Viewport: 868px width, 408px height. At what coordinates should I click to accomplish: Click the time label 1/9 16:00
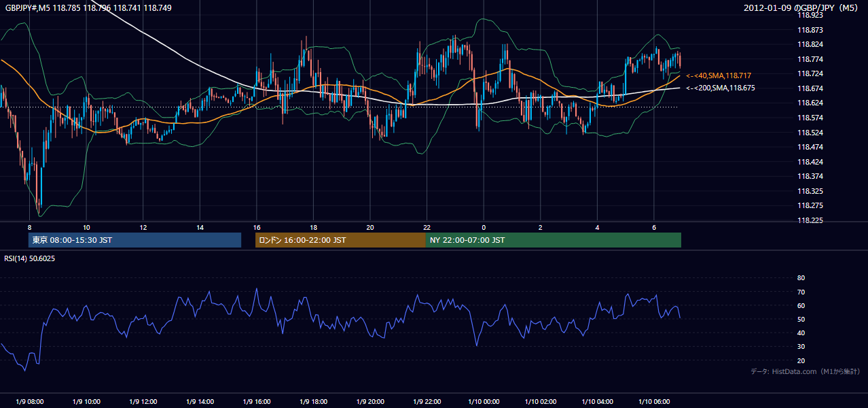257,401
